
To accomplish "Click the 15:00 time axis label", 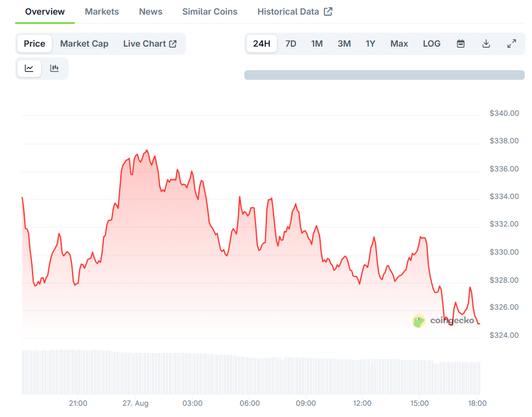I will pyautogui.click(x=419, y=404).
